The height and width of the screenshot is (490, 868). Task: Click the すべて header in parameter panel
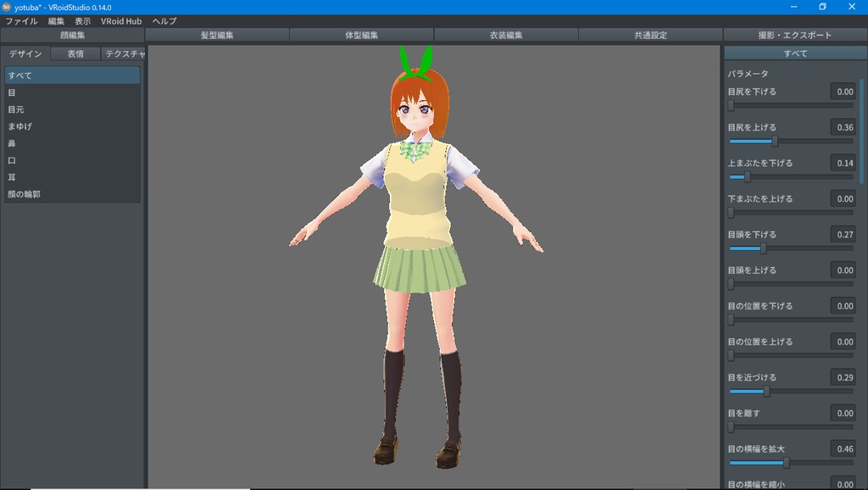[795, 53]
